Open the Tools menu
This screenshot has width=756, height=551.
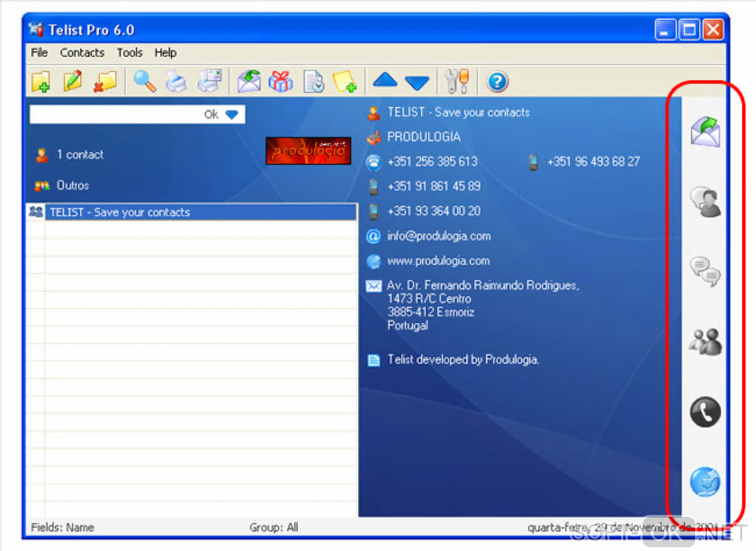pos(130,53)
